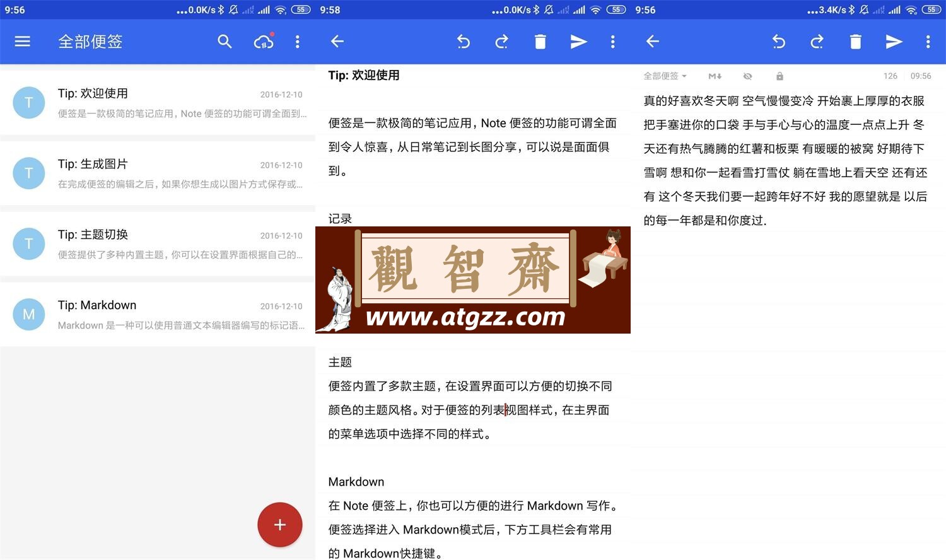Tap the T avatar of Tip: 生成图片

[x=29, y=173]
